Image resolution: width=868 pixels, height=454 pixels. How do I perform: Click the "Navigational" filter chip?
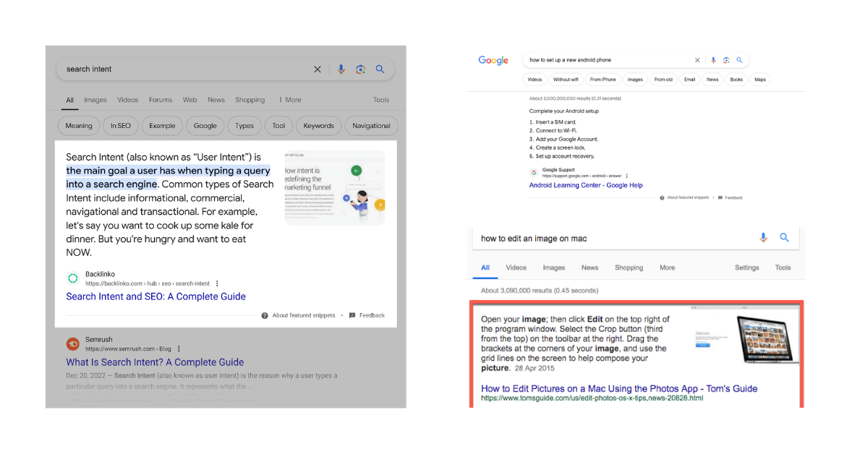click(x=371, y=126)
